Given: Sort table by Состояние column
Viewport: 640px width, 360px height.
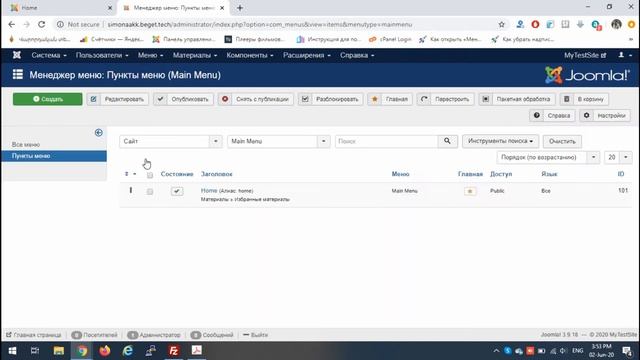Looking at the screenshot, I should [177, 174].
